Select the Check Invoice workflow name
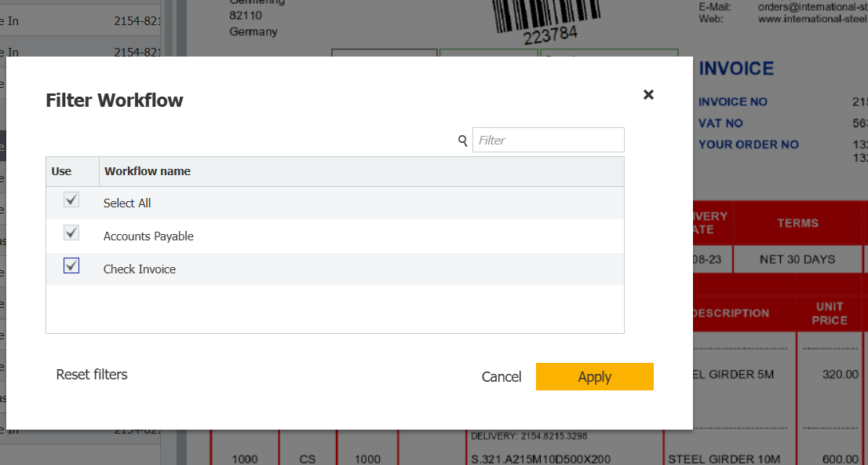The width and height of the screenshot is (868, 465). (x=141, y=268)
